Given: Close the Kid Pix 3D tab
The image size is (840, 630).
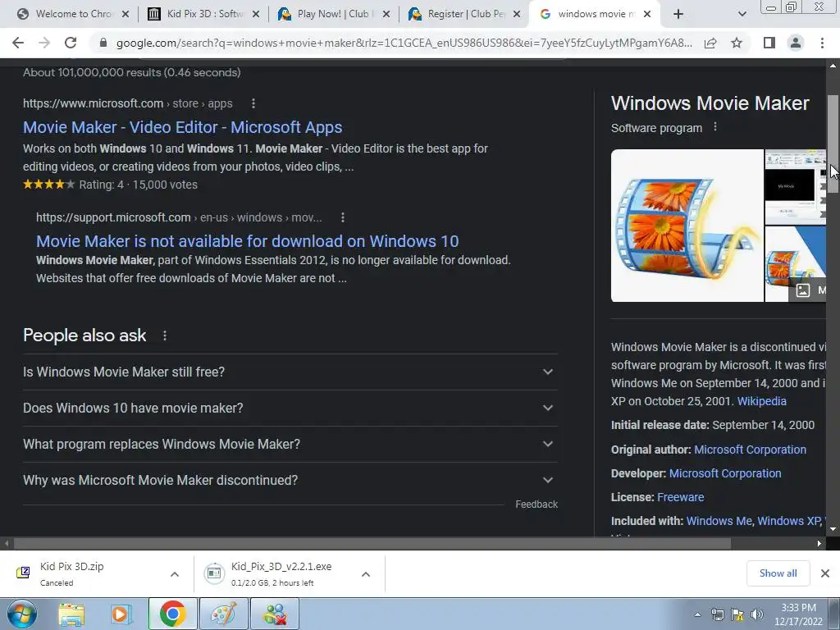Looking at the screenshot, I should [x=256, y=15].
